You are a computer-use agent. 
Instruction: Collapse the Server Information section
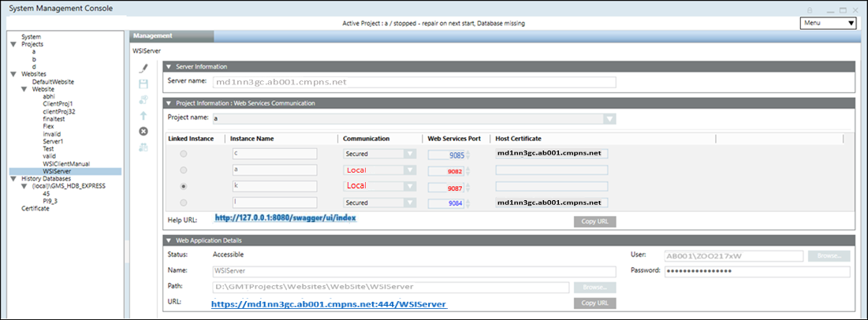(x=170, y=67)
